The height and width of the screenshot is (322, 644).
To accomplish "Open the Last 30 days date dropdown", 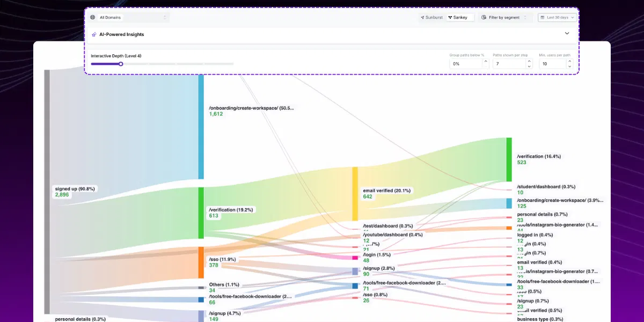I will [558, 18].
